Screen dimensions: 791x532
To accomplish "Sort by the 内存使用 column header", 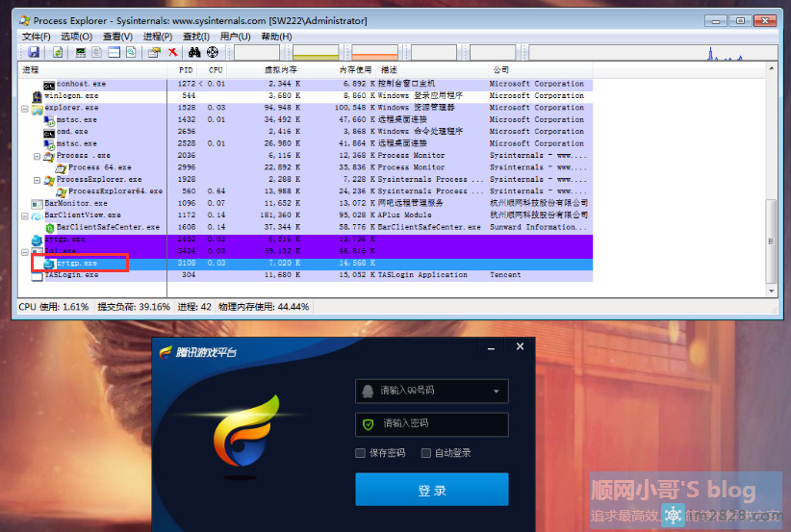I will click(x=340, y=70).
